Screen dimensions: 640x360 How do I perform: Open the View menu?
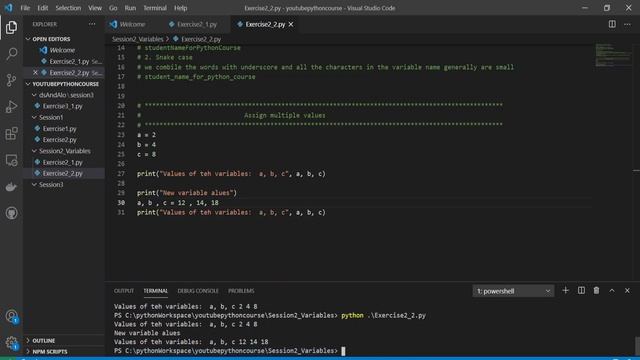[95, 8]
